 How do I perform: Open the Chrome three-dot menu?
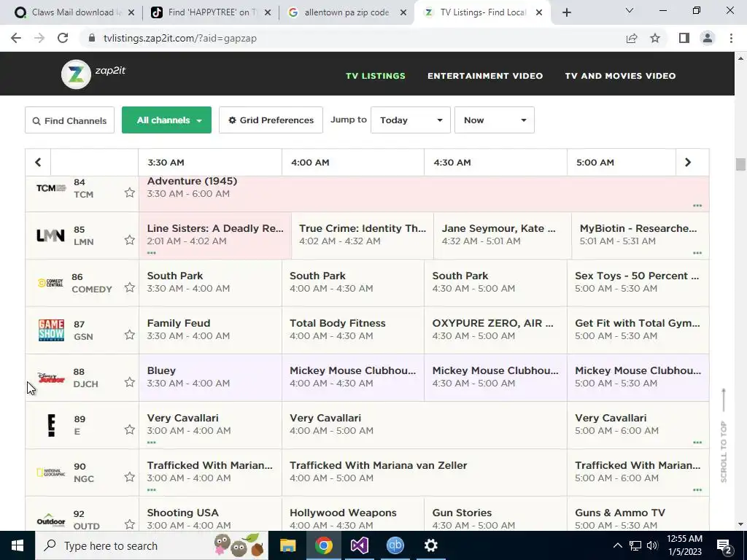(x=731, y=38)
